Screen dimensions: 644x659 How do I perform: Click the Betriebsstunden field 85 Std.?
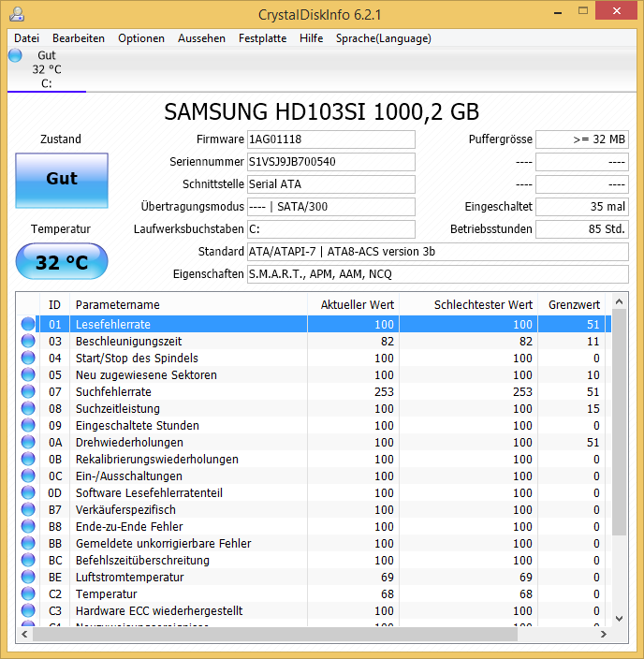click(x=582, y=229)
